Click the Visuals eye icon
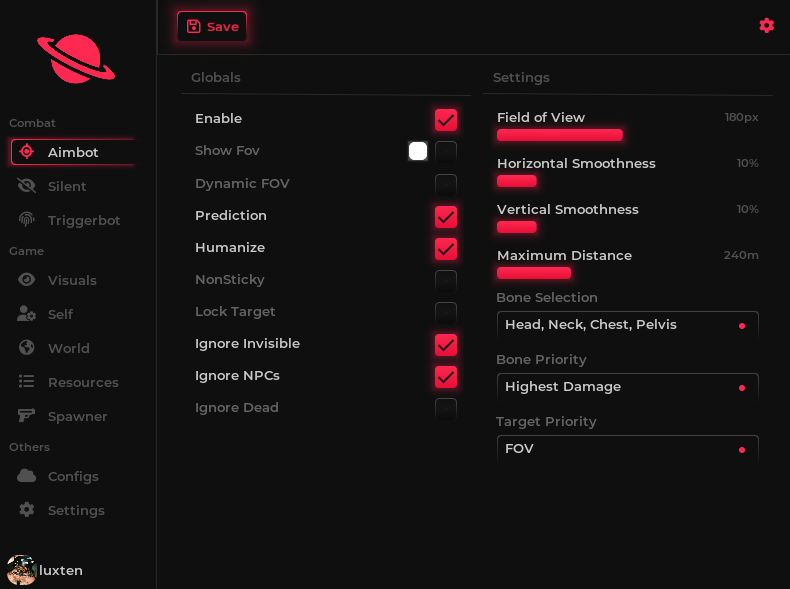This screenshot has height=589, width=790. pos(26,280)
